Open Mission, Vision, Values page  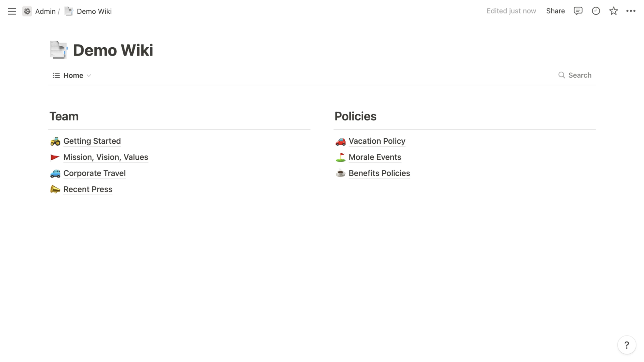pos(106,157)
